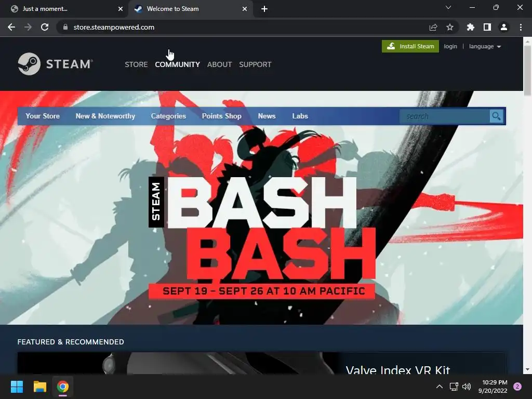Image resolution: width=532 pixels, height=399 pixels.
Task: Open the tab search chevron
Action: pos(448,7)
